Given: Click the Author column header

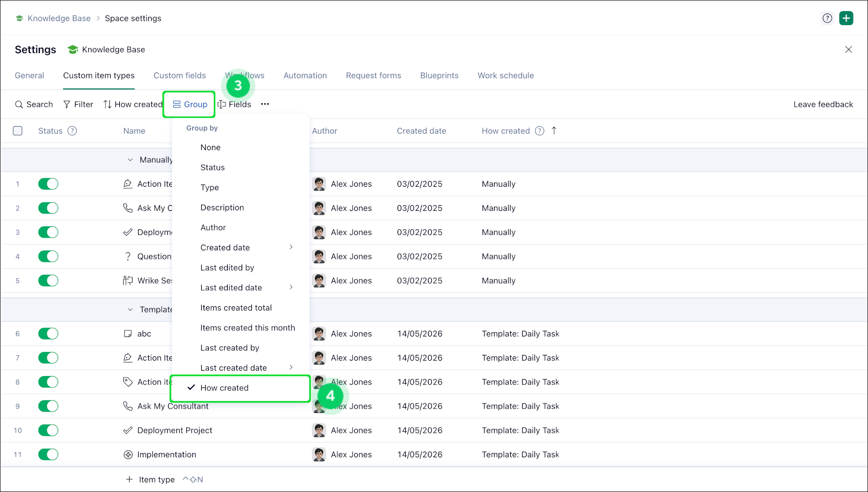Looking at the screenshot, I should [x=325, y=131].
